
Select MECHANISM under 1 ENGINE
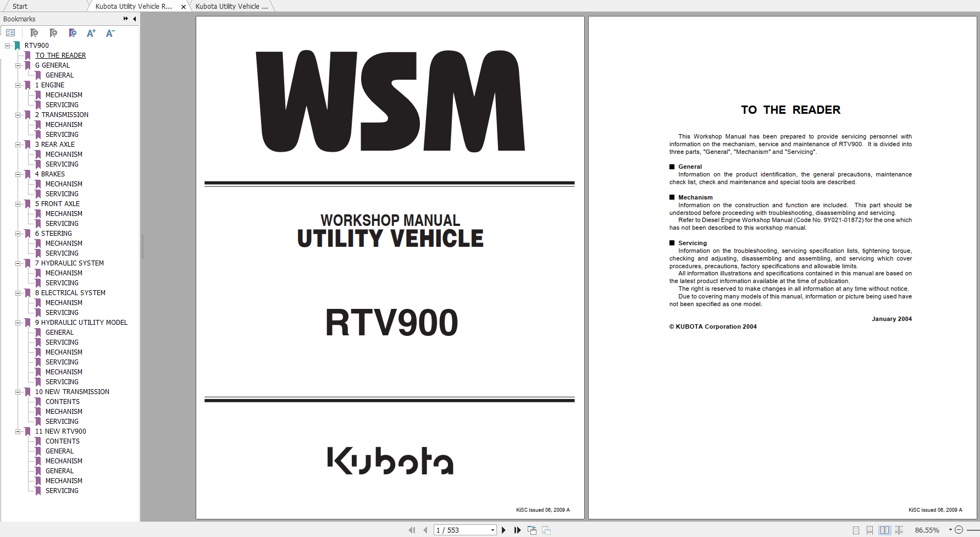pyautogui.click(x=64, y=95)
